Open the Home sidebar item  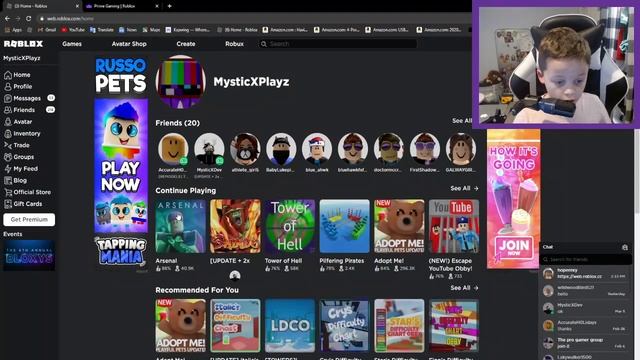17,75
